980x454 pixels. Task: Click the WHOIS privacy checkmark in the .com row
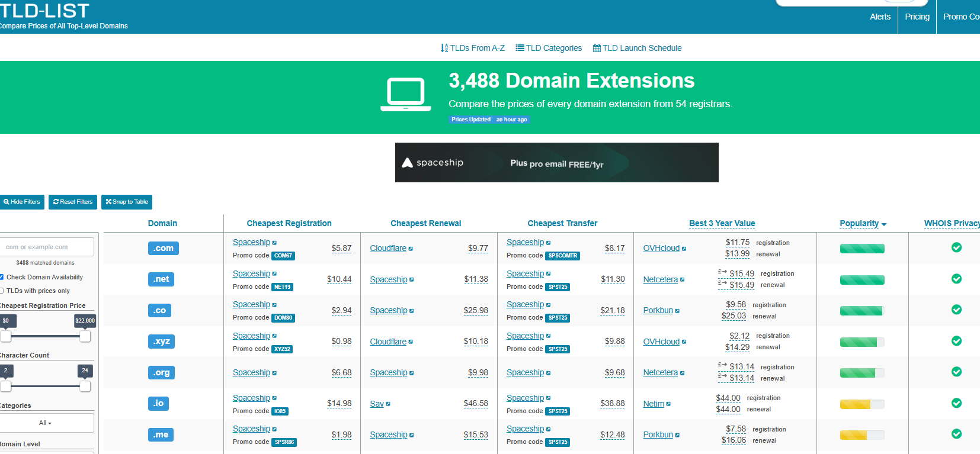(956, 247)
